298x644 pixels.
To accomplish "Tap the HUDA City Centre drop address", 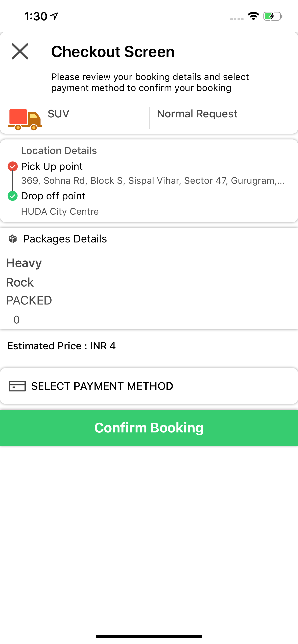I will click(x=60, y=212).
